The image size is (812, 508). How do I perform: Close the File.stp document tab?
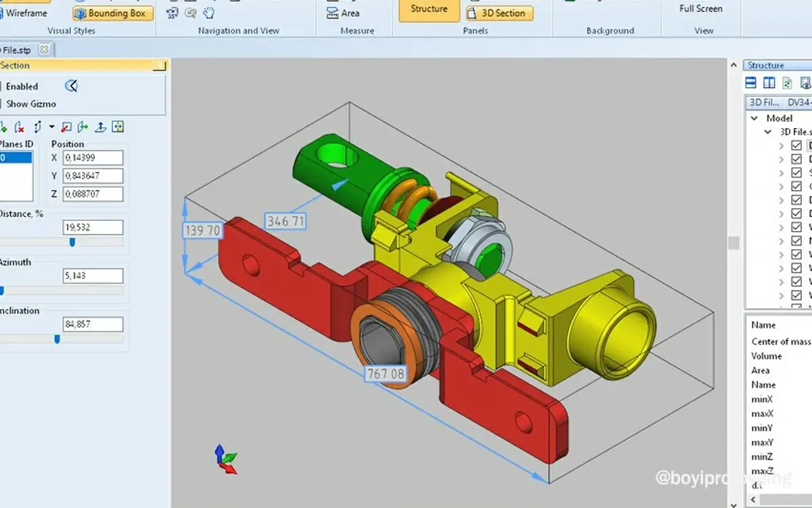(x=44, y=49)
